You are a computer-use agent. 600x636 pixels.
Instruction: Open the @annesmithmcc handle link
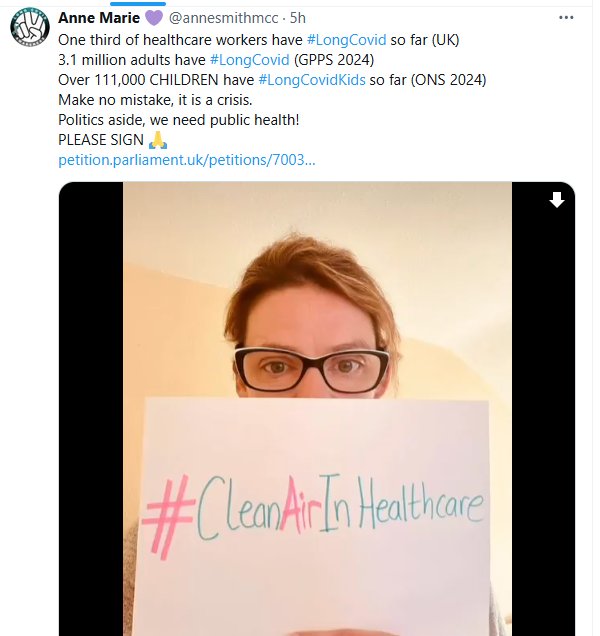click(224, 18)
